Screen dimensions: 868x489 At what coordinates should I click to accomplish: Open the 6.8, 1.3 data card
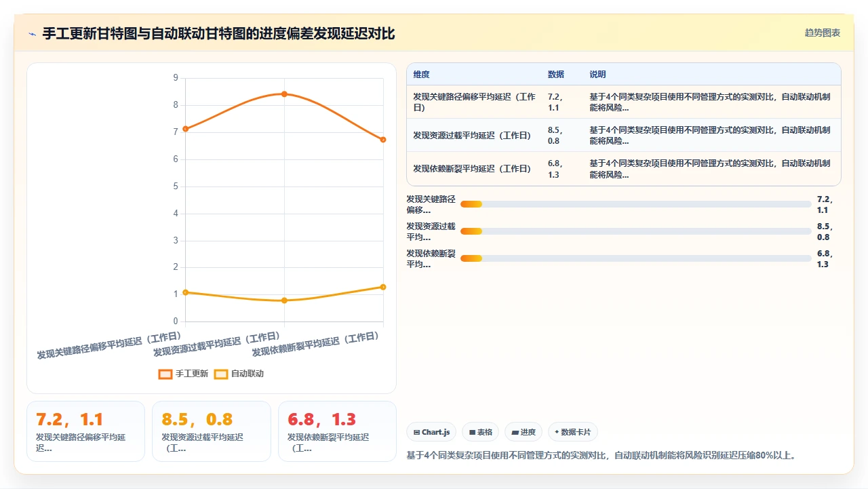(x=337, y=431)
